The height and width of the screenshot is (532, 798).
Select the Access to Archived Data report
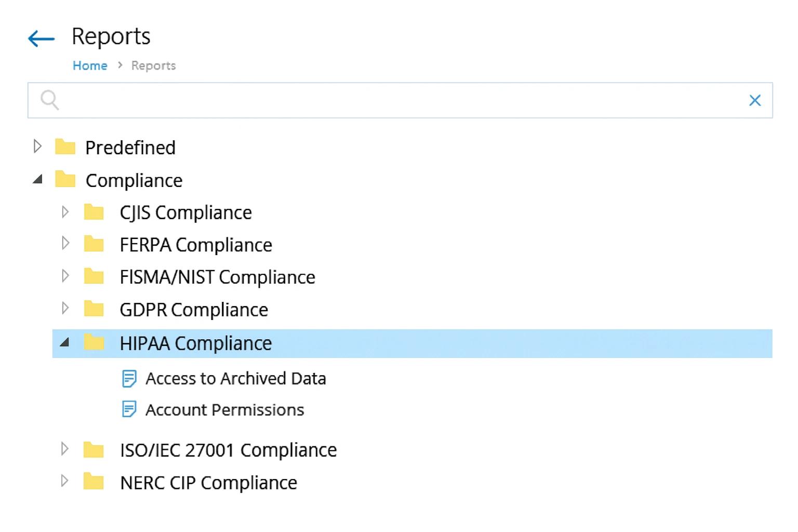[236, 378]
